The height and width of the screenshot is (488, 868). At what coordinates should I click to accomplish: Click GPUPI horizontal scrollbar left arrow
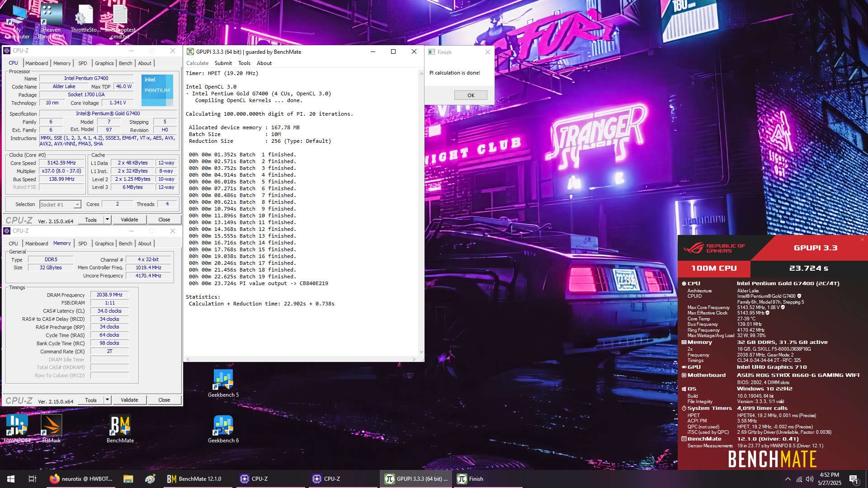pos(188,359)
